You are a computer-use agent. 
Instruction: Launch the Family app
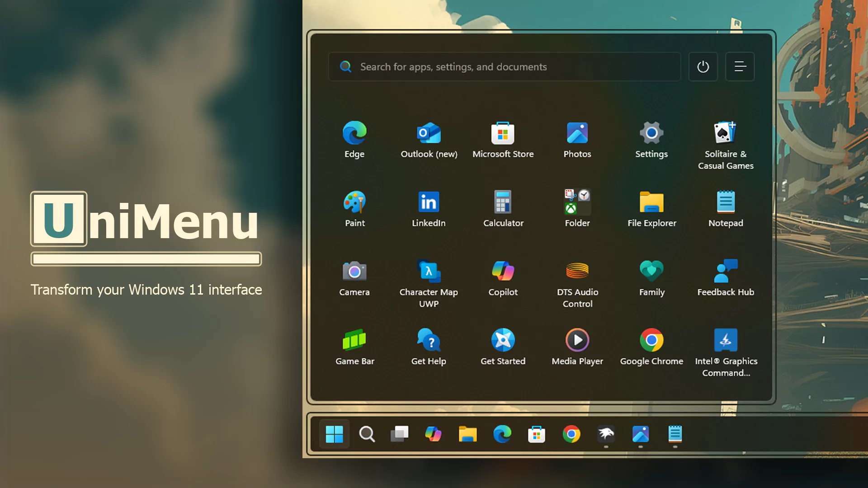651,278
